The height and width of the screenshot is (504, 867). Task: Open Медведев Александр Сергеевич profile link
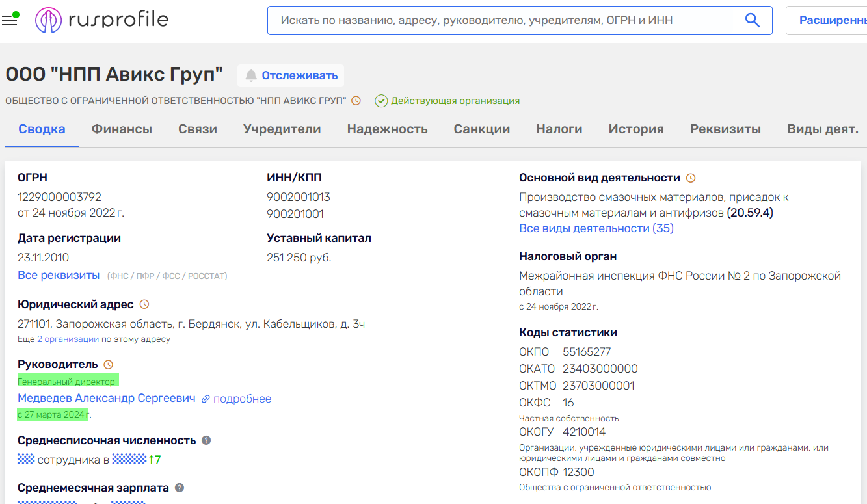click(x=106, y=398)
